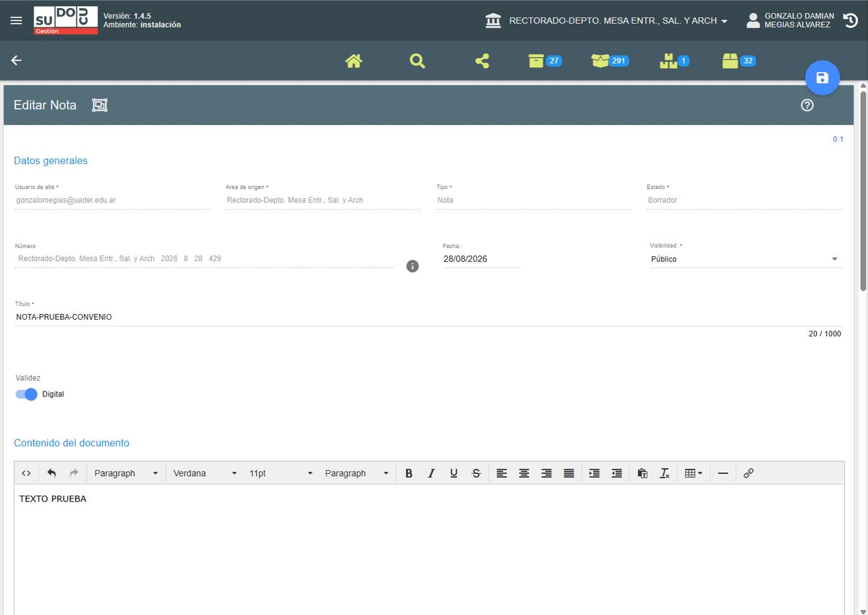Toggle italic formatting in editor
This screenshot has height=615, width=868.
click(431, 473)
